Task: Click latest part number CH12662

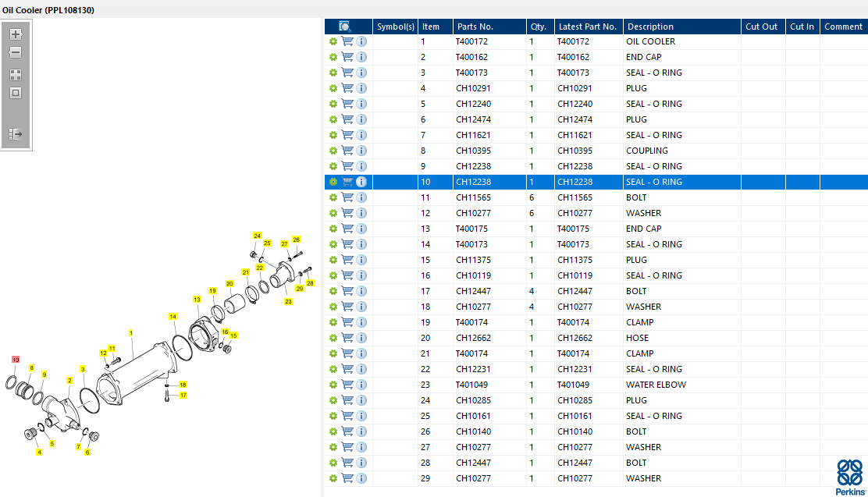Action: pyautogui.click(x=575, y=338)
